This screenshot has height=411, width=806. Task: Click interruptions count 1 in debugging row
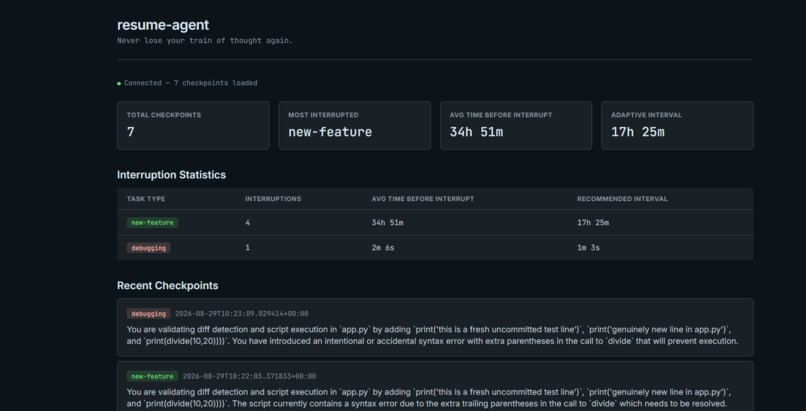coord(248,248)
